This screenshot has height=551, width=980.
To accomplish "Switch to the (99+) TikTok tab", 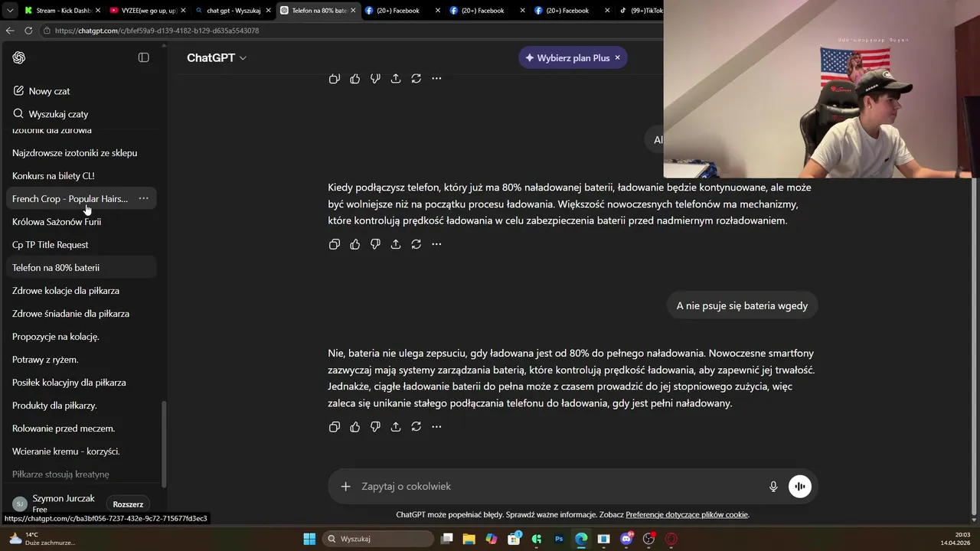I will tap(640, 11).
